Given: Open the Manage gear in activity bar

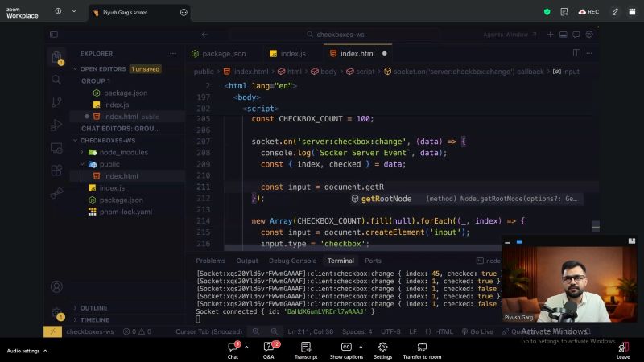Looking at the screenshot, I should (x=56, y=313).
